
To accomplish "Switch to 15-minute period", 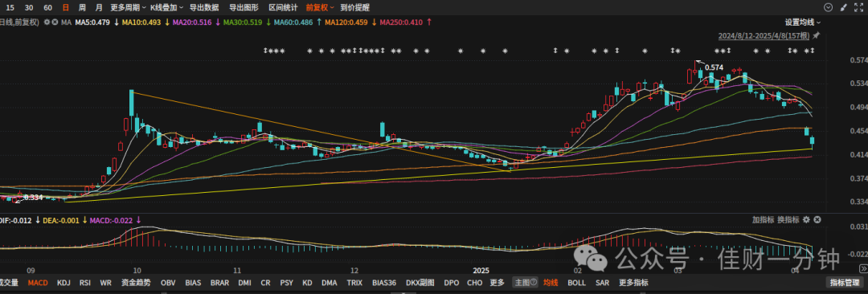I will coord(10,8).
